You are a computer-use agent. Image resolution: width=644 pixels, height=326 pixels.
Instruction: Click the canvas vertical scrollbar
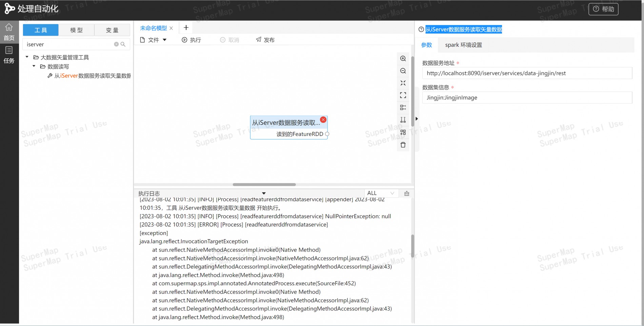412,92
